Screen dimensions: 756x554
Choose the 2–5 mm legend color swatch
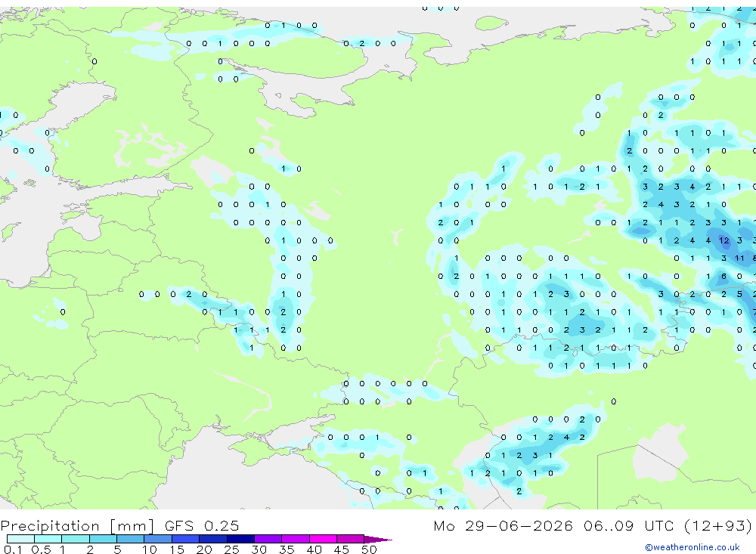coord(103,539)
